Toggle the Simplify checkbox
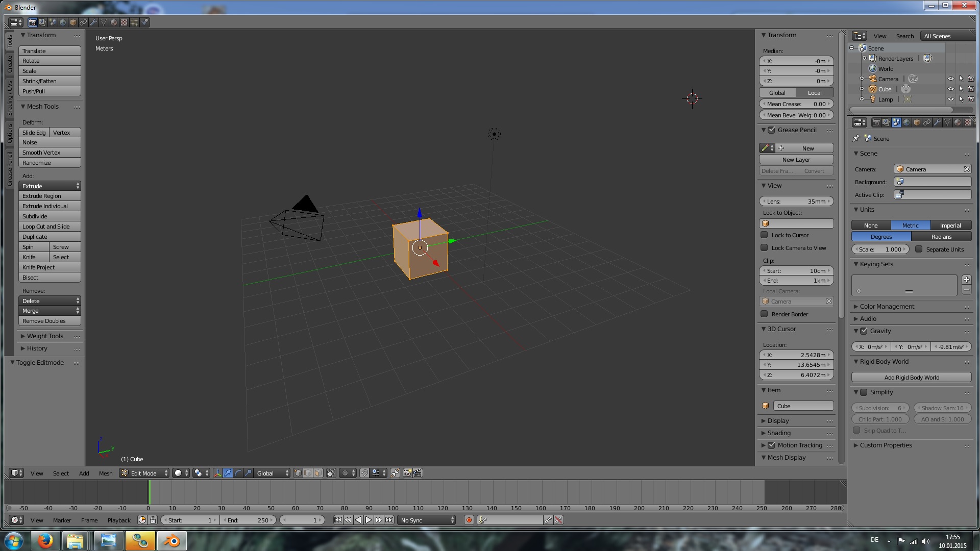This screenshot has width=980, height=551. (x=864, y=392)
